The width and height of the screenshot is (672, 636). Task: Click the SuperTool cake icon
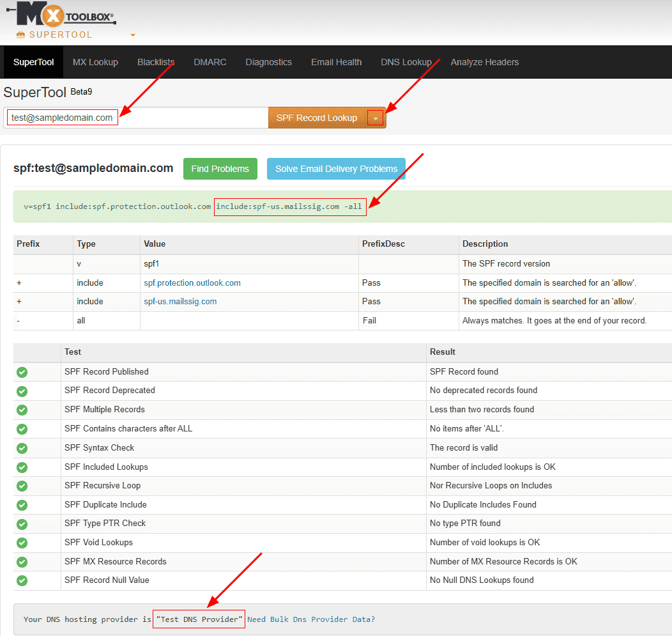[x=21, y=35]
